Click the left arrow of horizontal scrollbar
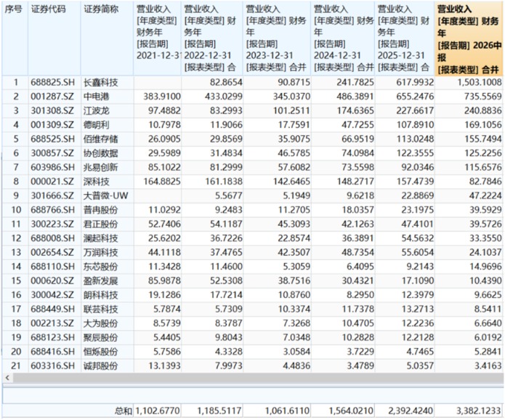The width and height of the screenshot is (505, 420). coord(7,378)
